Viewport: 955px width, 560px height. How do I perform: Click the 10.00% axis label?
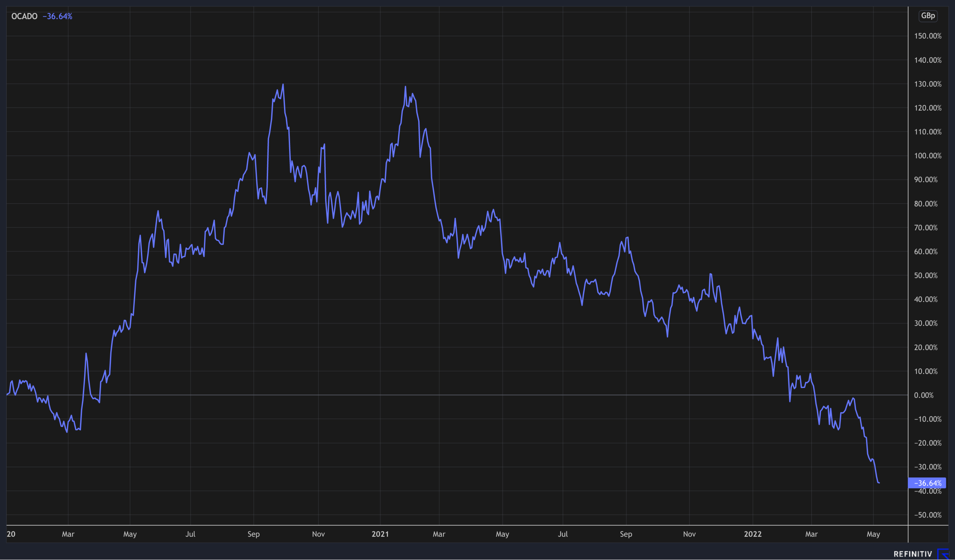926,371
